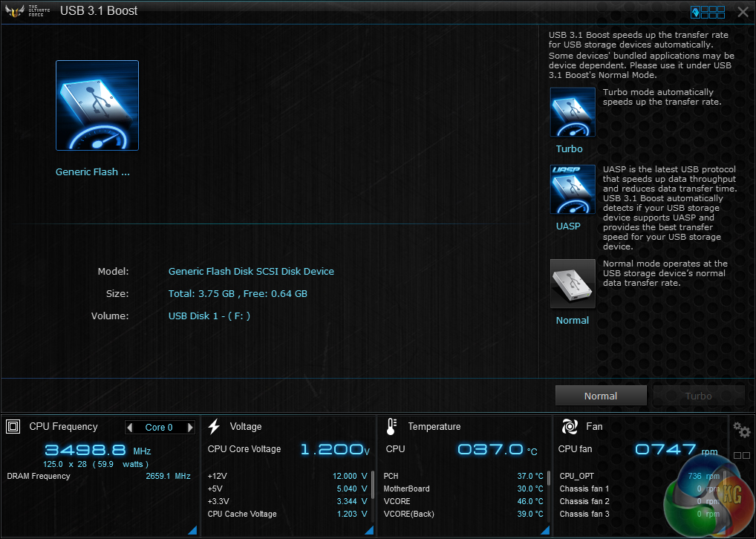Screen dimensions: 756x539
Task: Click the Chassis fan 1 row
Action: [x=640, y=489]
